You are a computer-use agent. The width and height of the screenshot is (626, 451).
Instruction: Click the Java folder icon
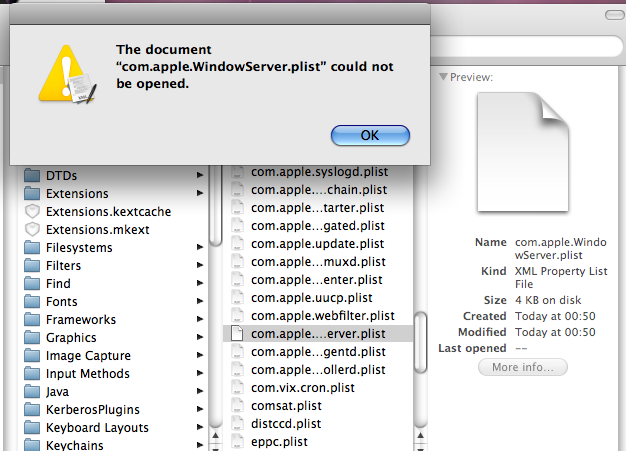tap(32, 391)
